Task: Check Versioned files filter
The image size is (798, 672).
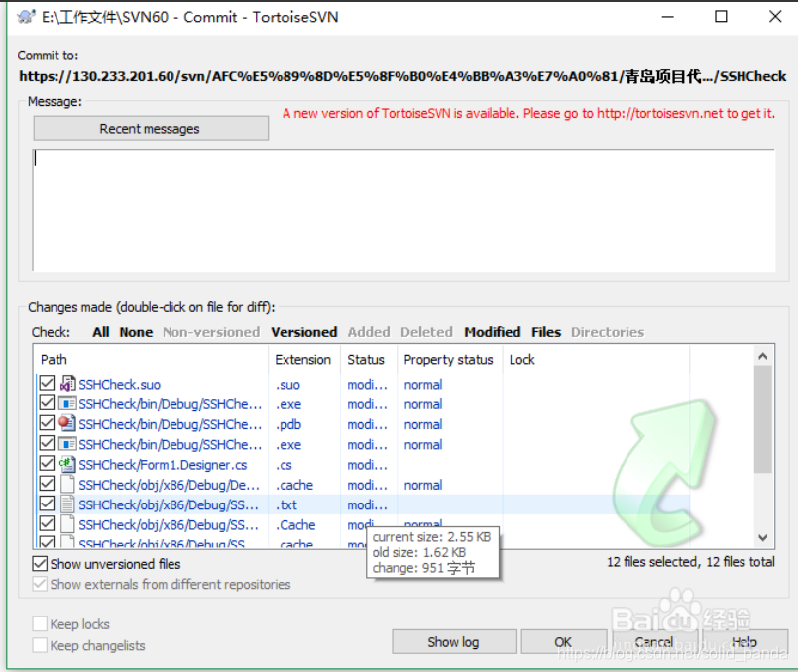Action: [303, 332]
